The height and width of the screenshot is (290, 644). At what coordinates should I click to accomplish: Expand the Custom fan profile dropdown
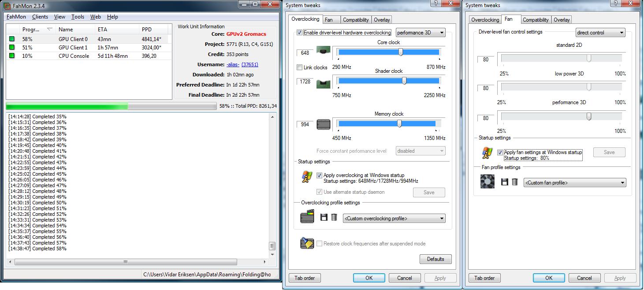pyautogui.click(x=575, y=183)
